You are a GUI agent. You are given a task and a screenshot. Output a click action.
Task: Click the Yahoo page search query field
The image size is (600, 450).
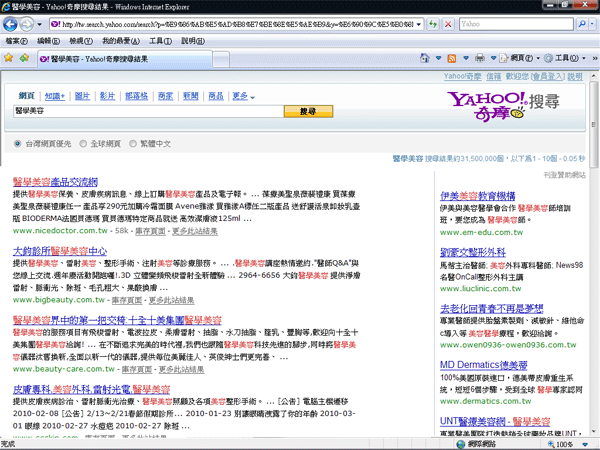(148, 111)
